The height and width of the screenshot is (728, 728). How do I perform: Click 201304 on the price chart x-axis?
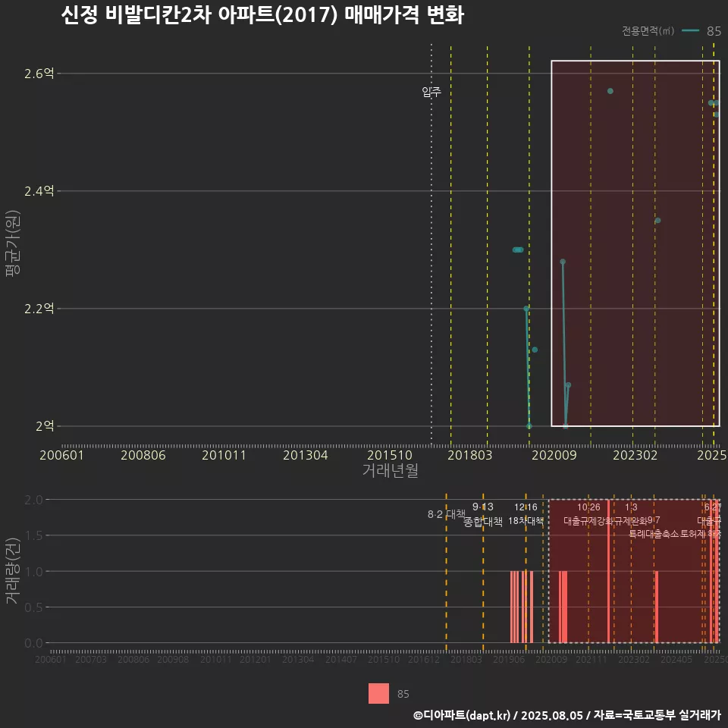(x=306, y=455)
